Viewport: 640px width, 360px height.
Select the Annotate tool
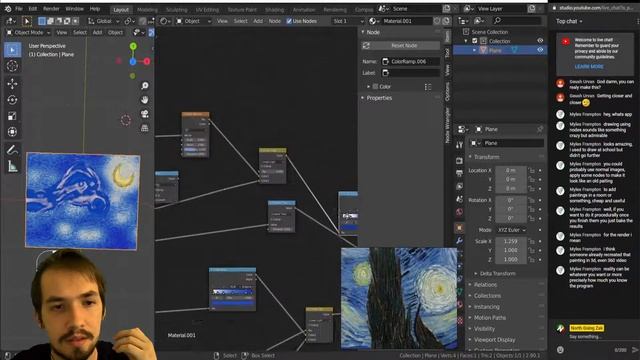[12, 150]
